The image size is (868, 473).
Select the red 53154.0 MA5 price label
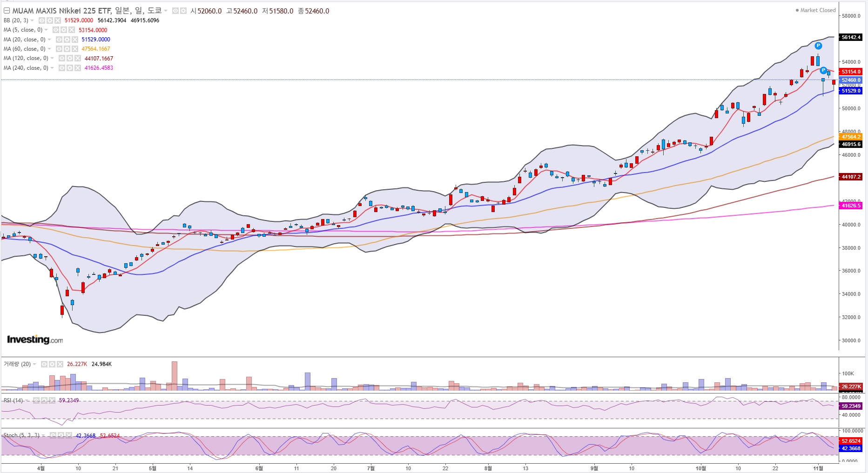click(x=851, y=72)
